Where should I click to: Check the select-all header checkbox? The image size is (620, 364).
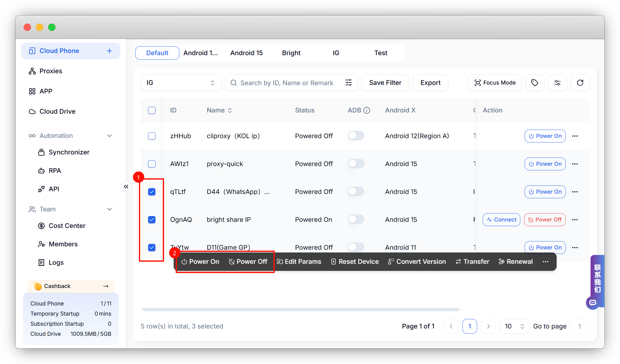click(x=152, y=110)
